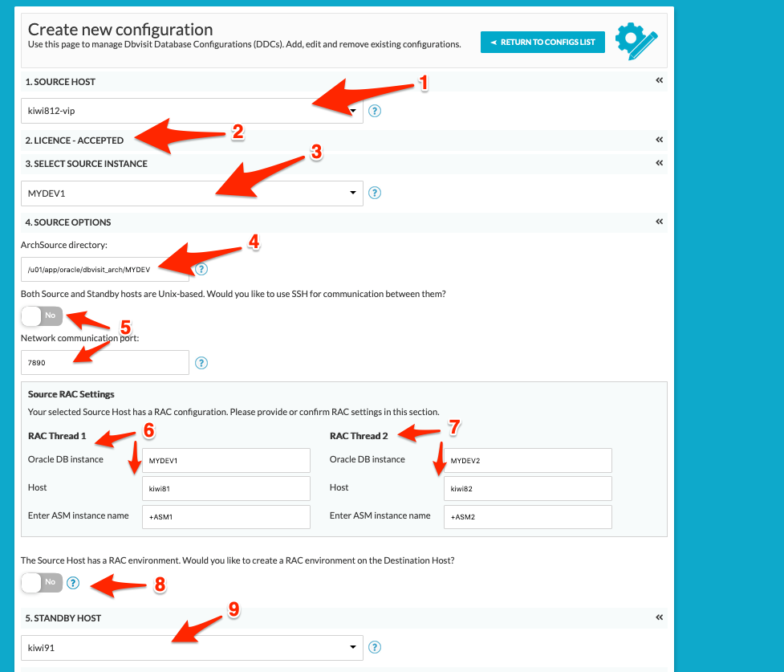Open the Source Instance dropdown showing MYDEV1
784x672 pixels.
click(192, 193)
